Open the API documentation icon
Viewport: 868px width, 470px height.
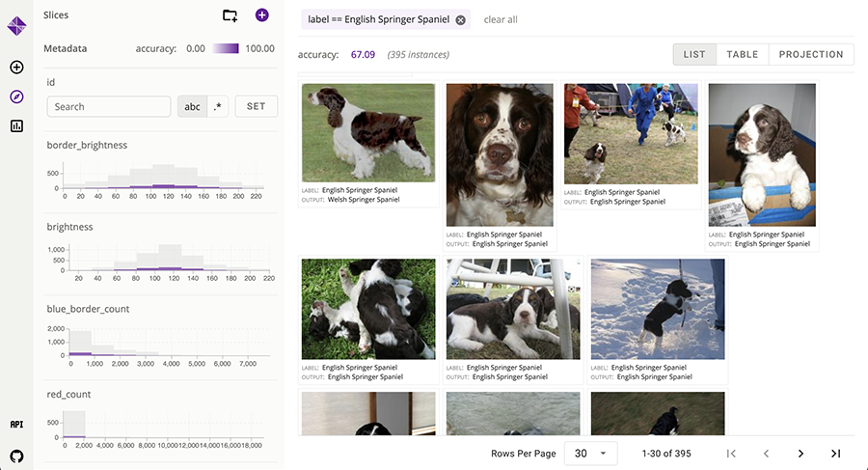coord(16,425)
